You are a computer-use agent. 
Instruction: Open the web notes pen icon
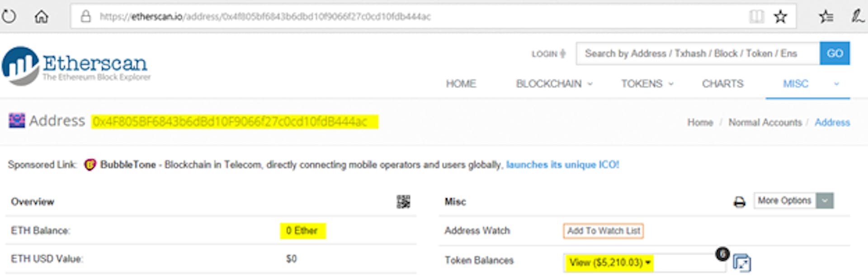point(857,17)
